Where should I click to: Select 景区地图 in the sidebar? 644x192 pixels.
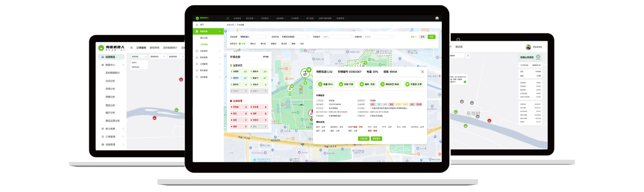click(204, 38)
